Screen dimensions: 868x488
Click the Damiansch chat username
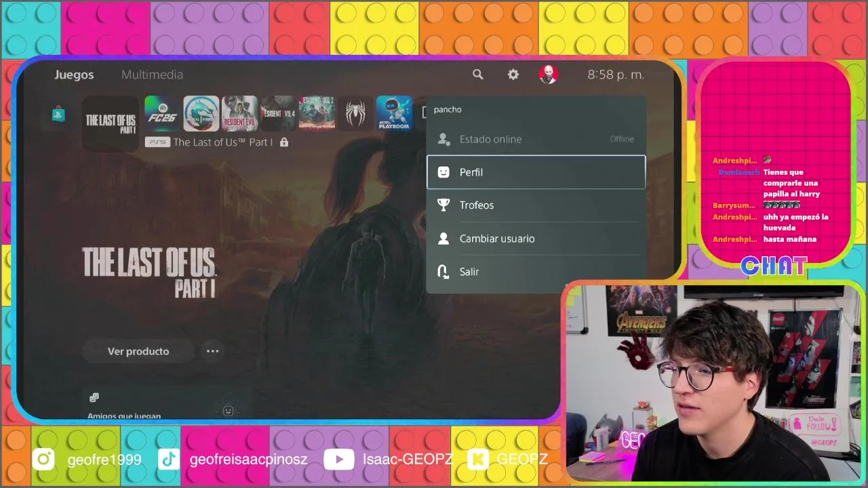(739, 172)
